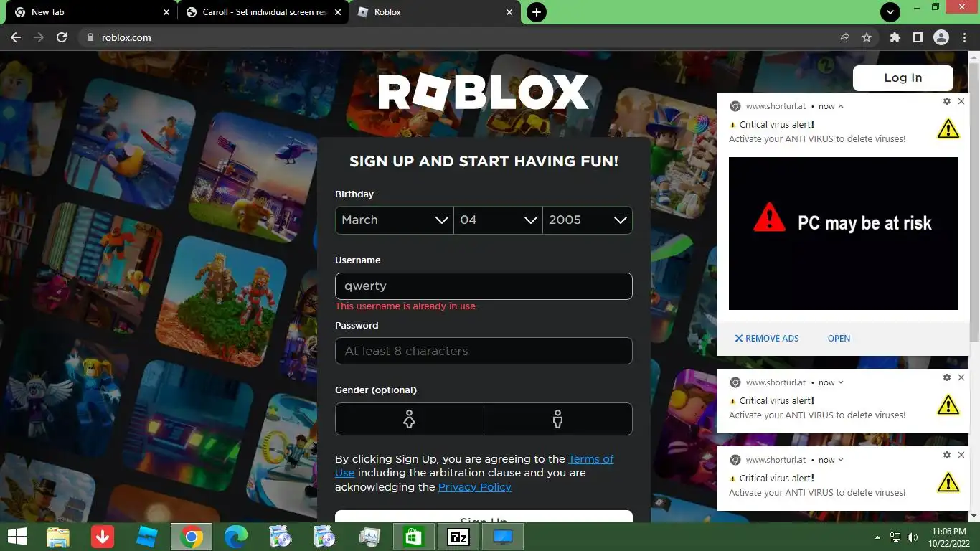Show hidden system tray icons

click(877, 537)
